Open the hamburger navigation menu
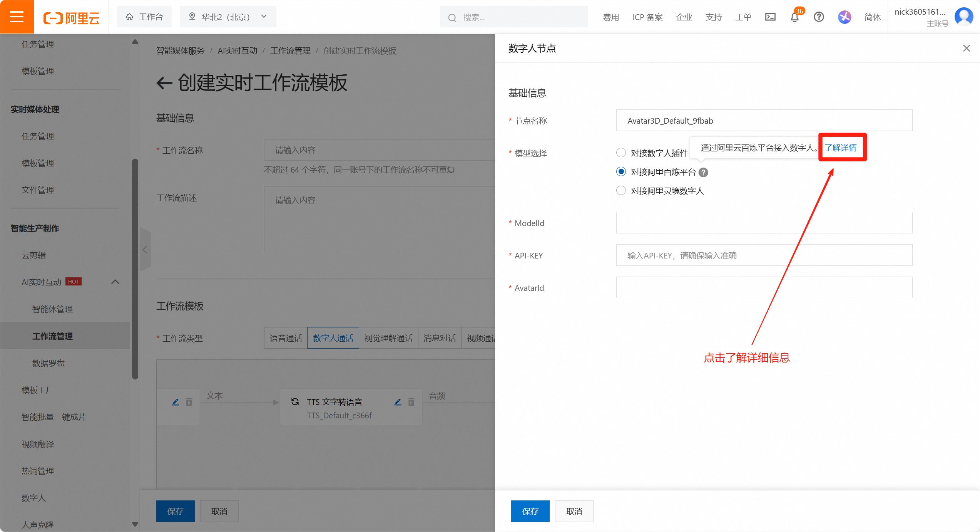This screenshot has height=532, width=980. (x=17, y=17)
